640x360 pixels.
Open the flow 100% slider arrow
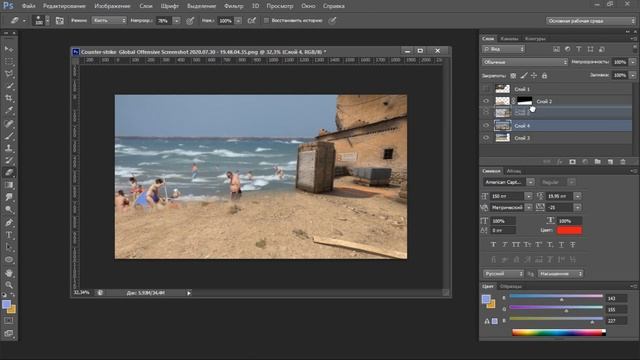[x=238, y=20]
